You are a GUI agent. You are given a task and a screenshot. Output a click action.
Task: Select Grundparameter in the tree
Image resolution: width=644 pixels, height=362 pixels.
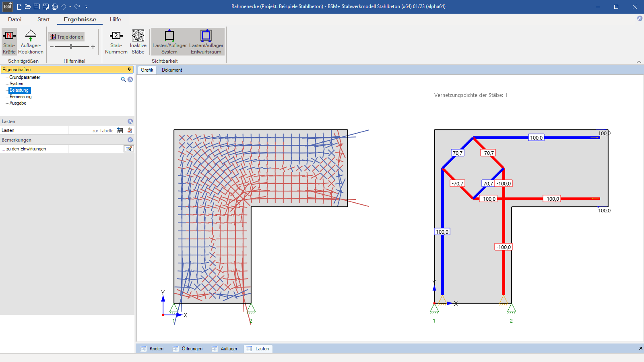(x=25, y=77)
